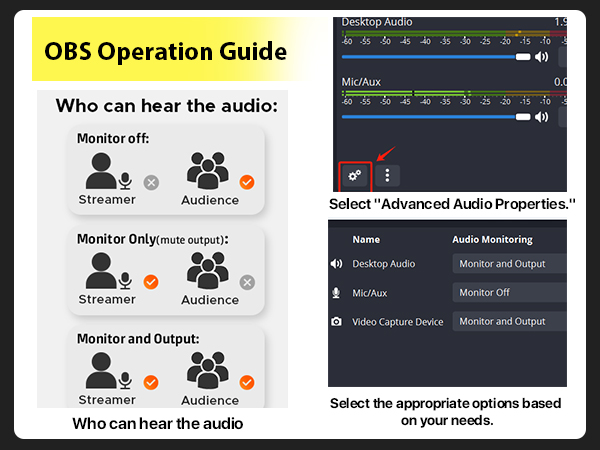Mute Mic/Aux with speaker icon
The height and width of the screenshot is (450, 600).
click(542, 116)
